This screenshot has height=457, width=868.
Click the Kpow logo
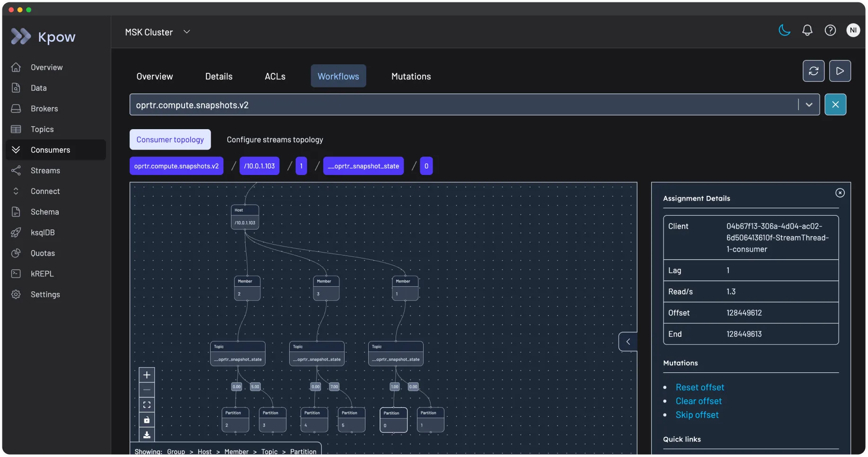coord(44,36)
